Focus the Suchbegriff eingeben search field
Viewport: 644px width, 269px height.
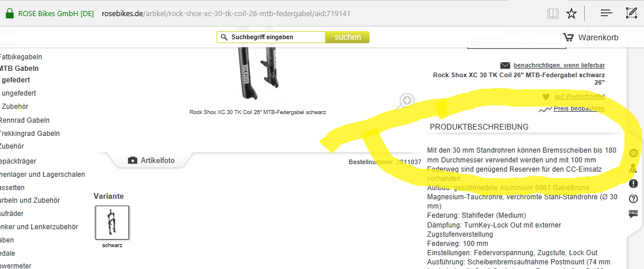pos(271,37)
